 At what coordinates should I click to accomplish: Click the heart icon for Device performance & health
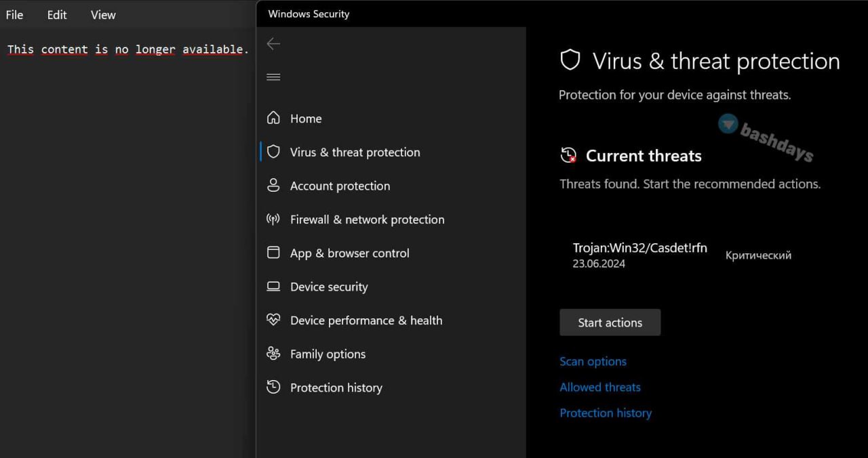(273, 320)
